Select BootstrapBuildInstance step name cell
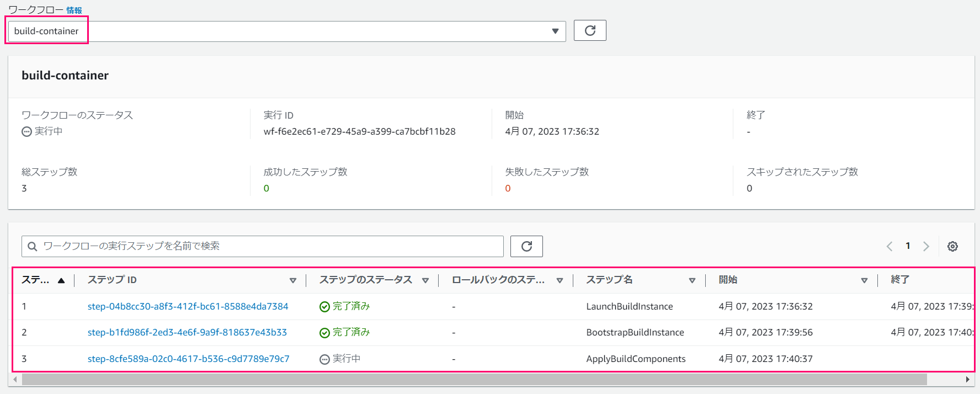 pyautogui.click(x=635, y=332)
